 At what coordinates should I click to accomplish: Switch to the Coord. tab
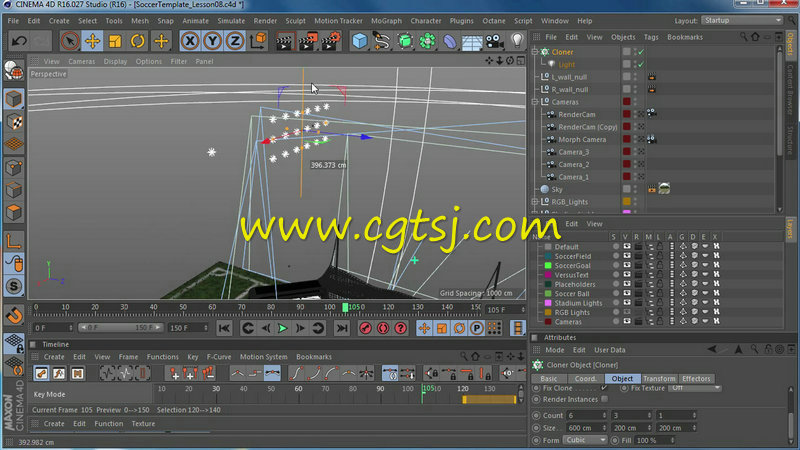(585, 379)
